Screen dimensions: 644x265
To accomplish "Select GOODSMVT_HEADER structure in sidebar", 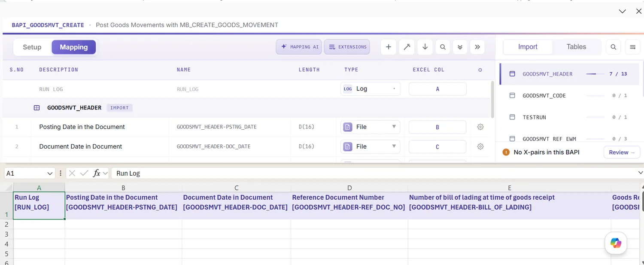I will tap(569, 74).
